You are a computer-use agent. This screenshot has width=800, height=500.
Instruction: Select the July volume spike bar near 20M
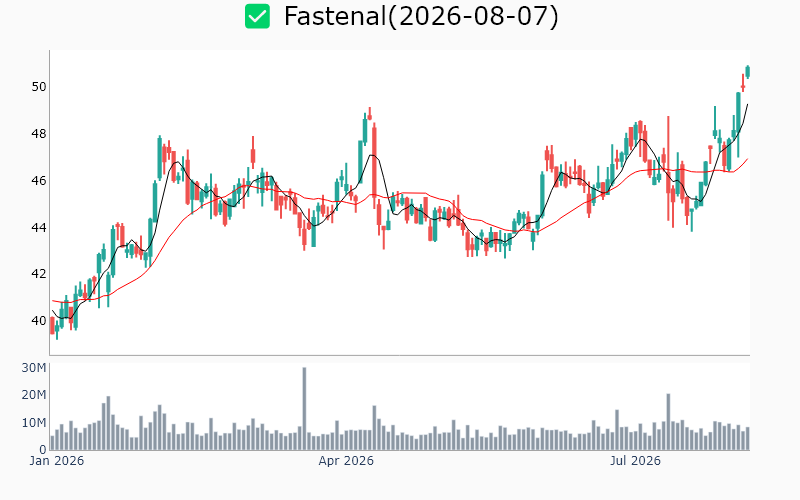[x=668, y=422]
